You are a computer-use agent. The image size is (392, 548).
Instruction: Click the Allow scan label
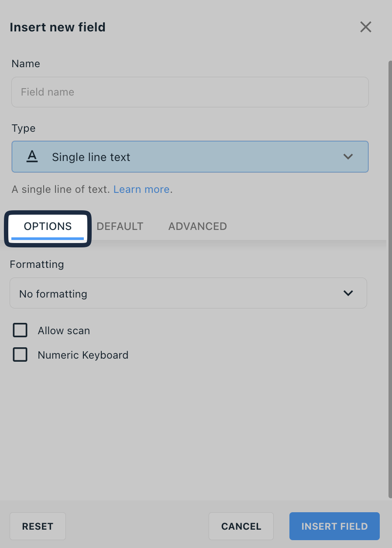[64, 331]
